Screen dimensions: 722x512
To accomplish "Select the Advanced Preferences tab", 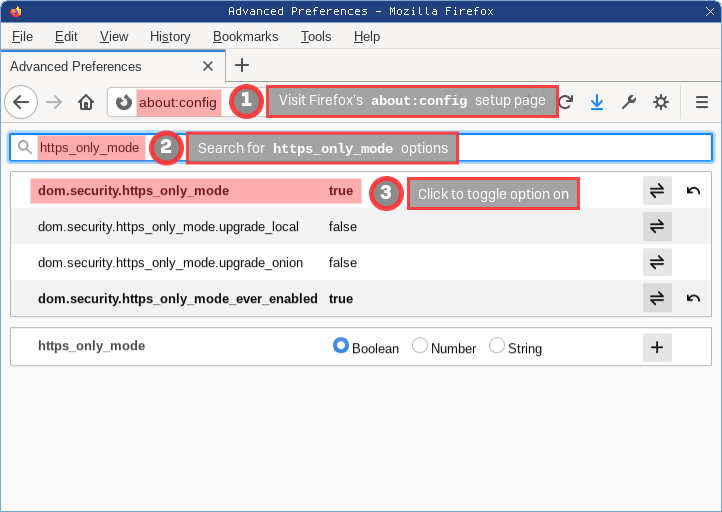I will (x=113, y=66).
